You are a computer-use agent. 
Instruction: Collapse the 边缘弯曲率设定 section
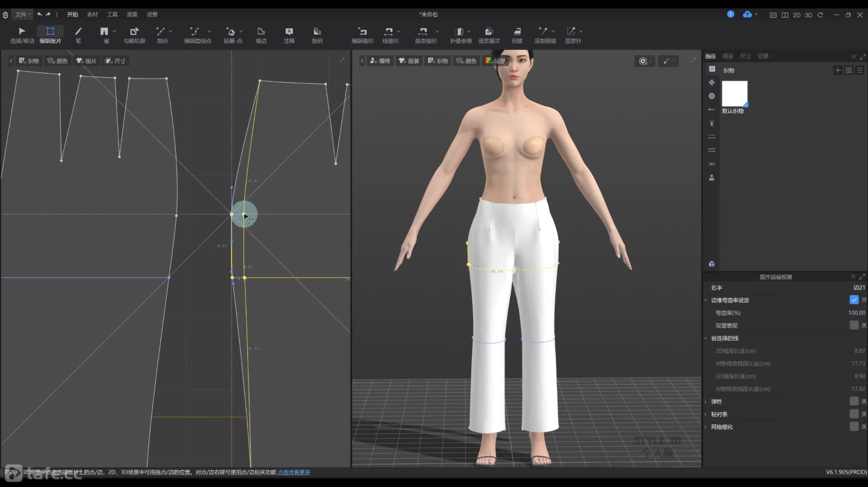(706, 300)
